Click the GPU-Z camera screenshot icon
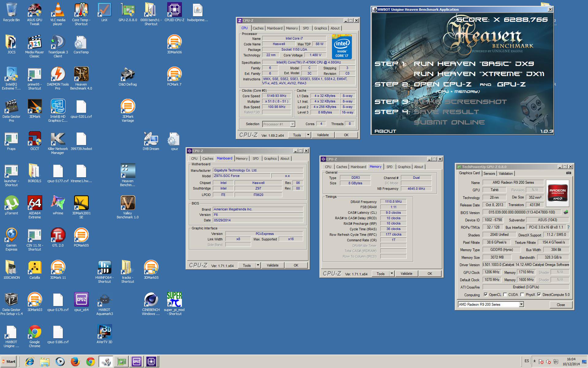 (569, 173)
